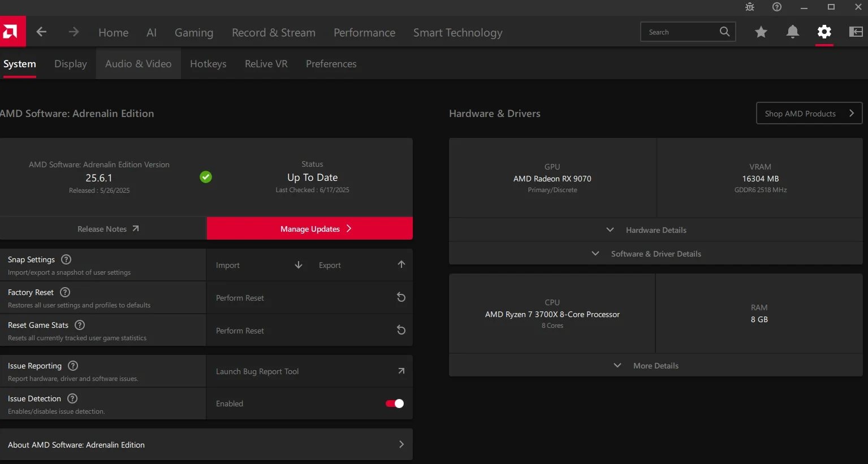Switch to the Audio & Video tab

tap(139, 64)
